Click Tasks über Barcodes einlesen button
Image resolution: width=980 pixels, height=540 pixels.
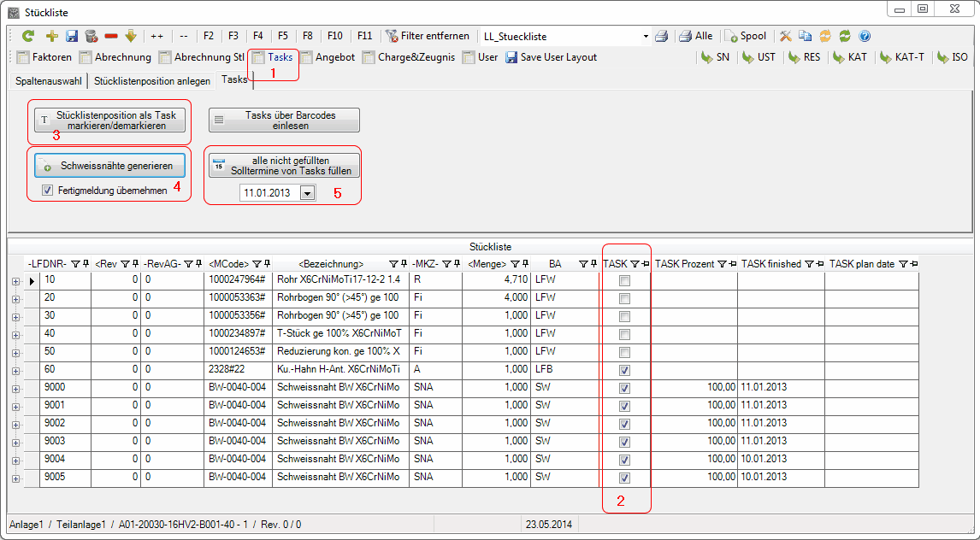pos(285,120)
